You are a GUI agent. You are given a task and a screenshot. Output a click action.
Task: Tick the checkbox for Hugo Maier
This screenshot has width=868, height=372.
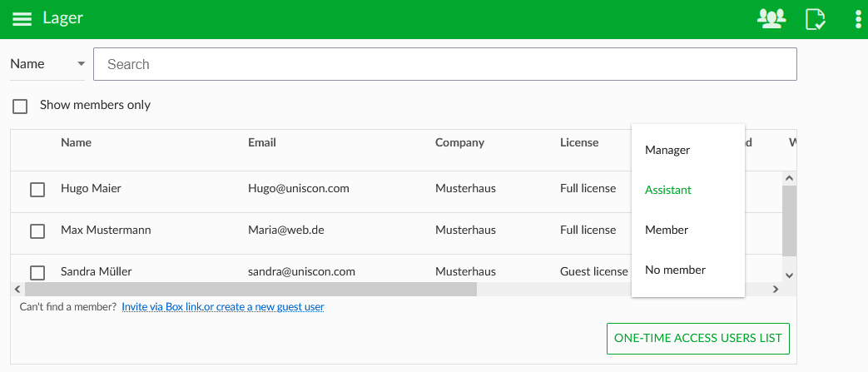[x=37, y=190]
